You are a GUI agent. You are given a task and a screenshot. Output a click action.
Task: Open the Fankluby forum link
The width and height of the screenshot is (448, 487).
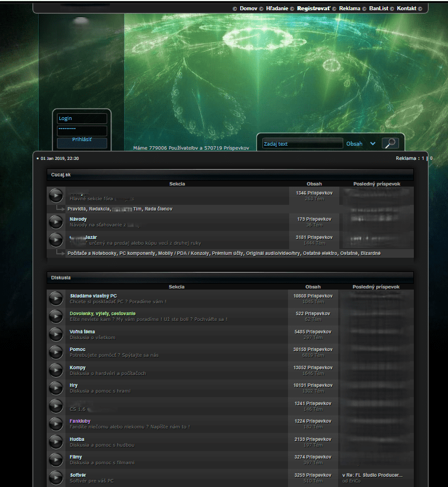pyautogui.click(x=80, y=421)
